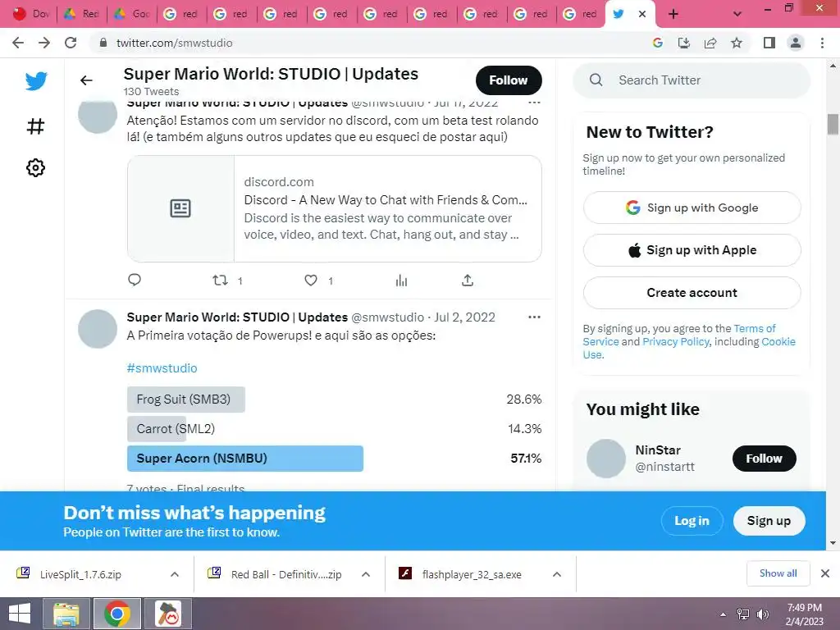Click the browser forward arrow
Viewport: 840px width, 630px height.
pyautogui.click(x=44, y=43)
